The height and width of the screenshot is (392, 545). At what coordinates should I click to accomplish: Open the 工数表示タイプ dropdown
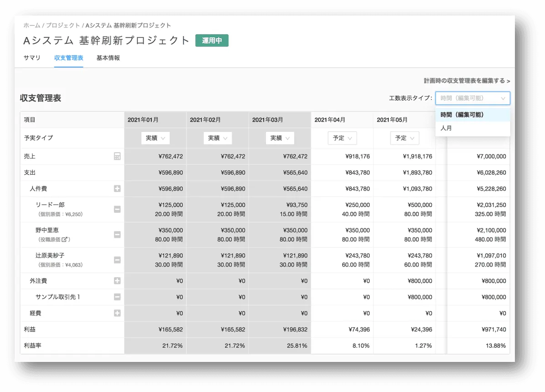(472, 98)
